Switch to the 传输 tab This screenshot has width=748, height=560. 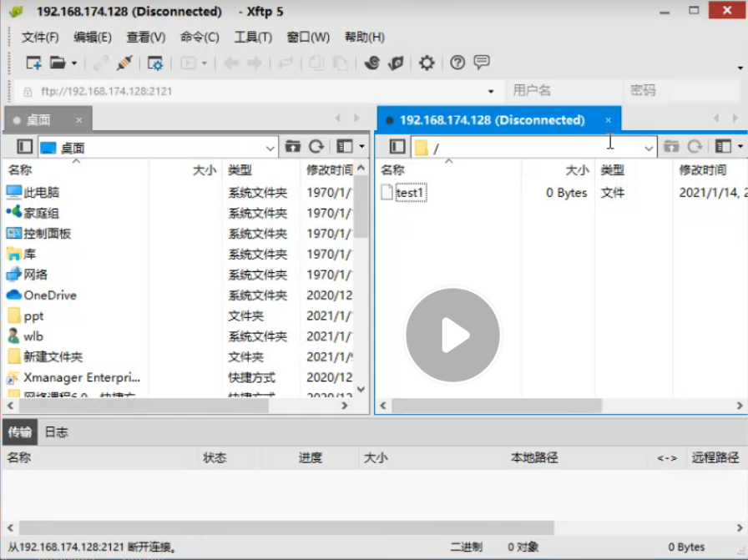click(19, 432)
